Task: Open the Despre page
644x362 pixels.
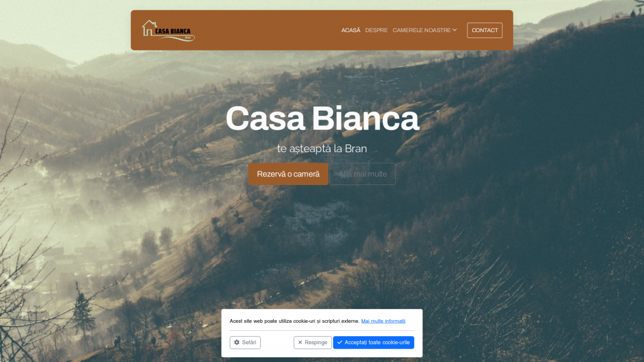Action: [x=376, y=30]
